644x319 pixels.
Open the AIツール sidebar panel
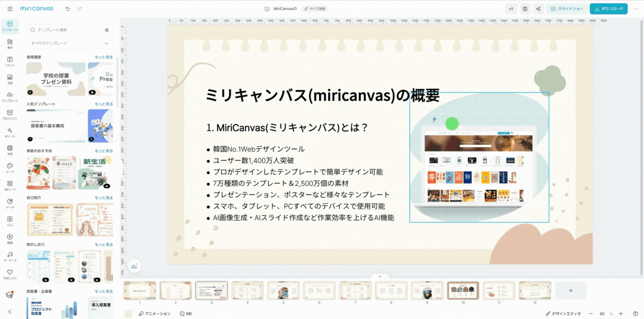[x=10, y=133]
